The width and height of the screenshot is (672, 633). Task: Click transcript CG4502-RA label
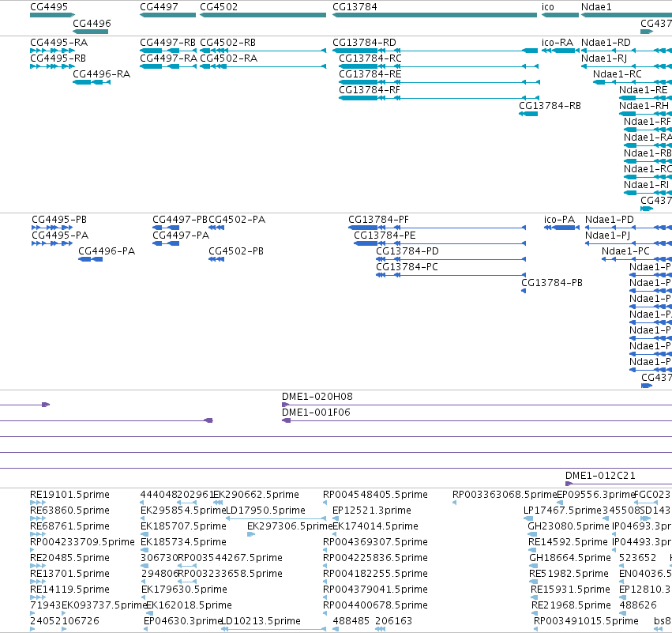[228, 58]
